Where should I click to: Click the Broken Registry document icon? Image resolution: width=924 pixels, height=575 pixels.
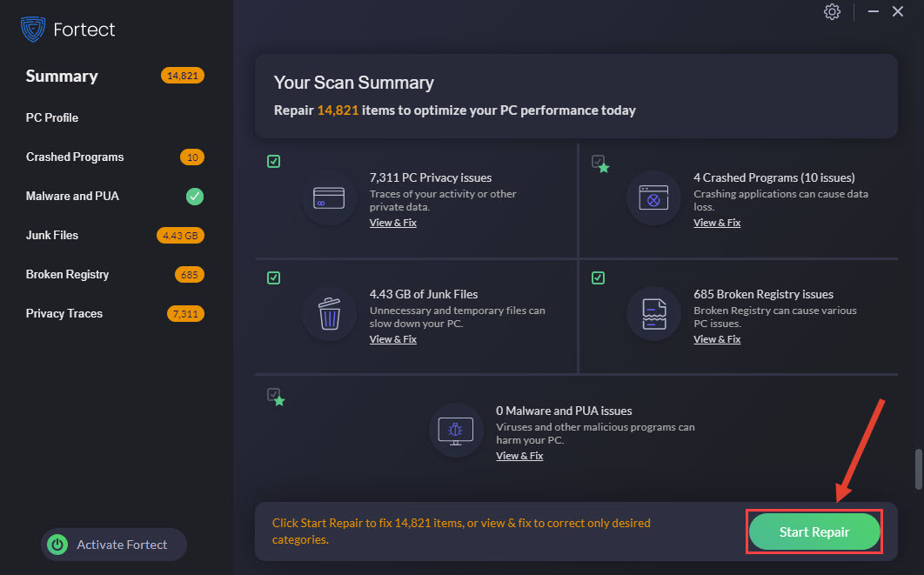653,314
